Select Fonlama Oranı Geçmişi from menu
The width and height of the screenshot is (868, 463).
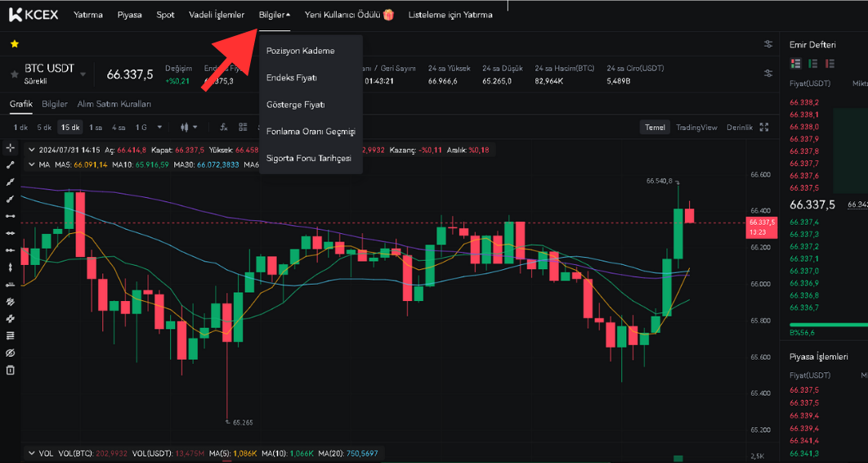(311, 131)
